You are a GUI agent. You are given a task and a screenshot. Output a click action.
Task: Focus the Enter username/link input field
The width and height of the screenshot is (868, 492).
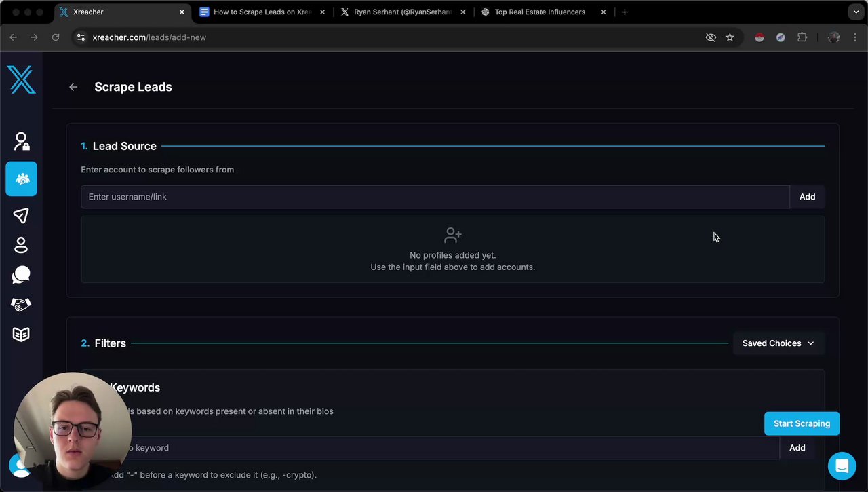(435, 197)
